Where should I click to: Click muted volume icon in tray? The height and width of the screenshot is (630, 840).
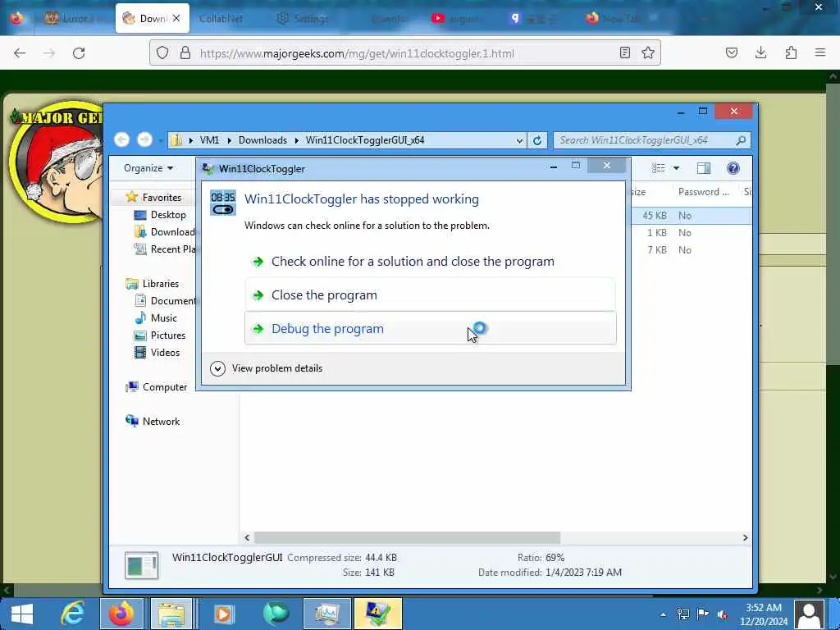[x=723, y=614]
